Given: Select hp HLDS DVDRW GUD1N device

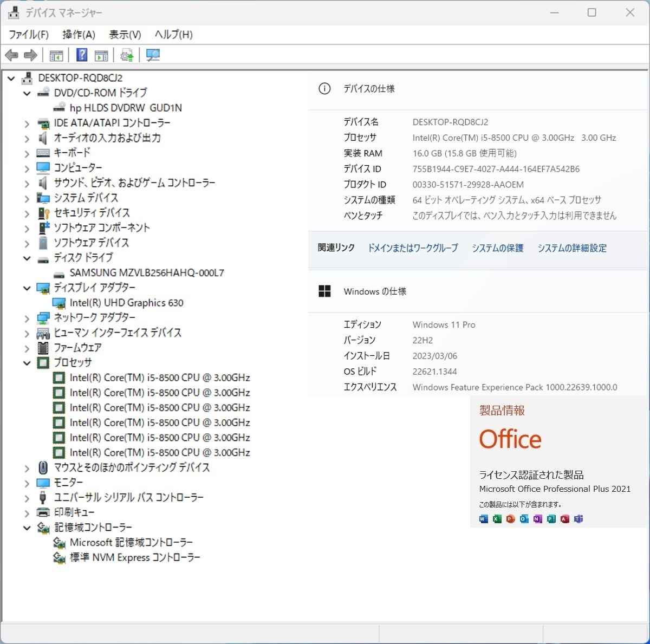Looking at the screenshot, I should tap(126, 108).
